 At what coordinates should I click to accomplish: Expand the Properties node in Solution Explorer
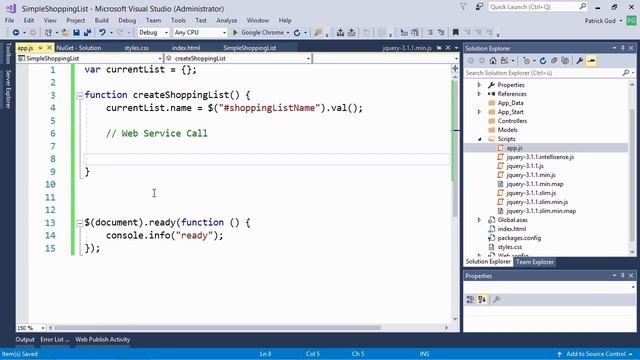(479, 85)
